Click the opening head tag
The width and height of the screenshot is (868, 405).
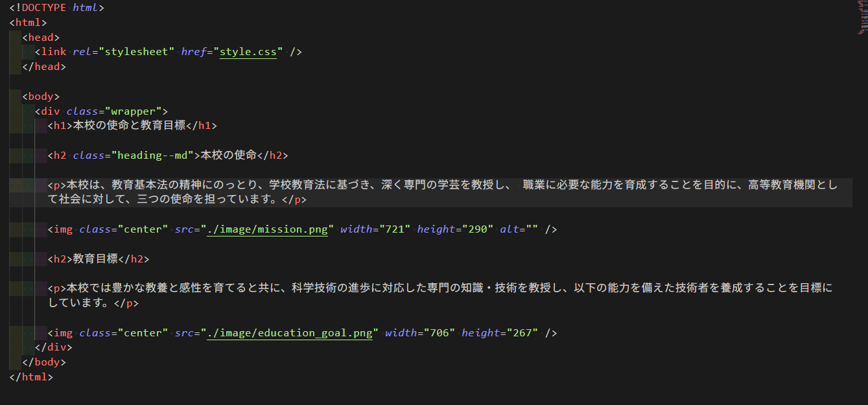pyautogui.click(x=41, y=38)
